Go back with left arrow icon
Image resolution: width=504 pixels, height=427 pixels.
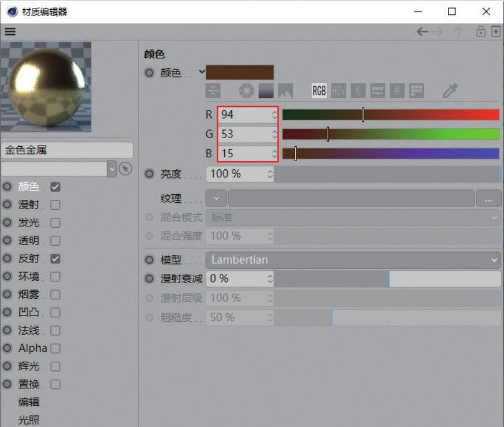click(x=423, y=31)
